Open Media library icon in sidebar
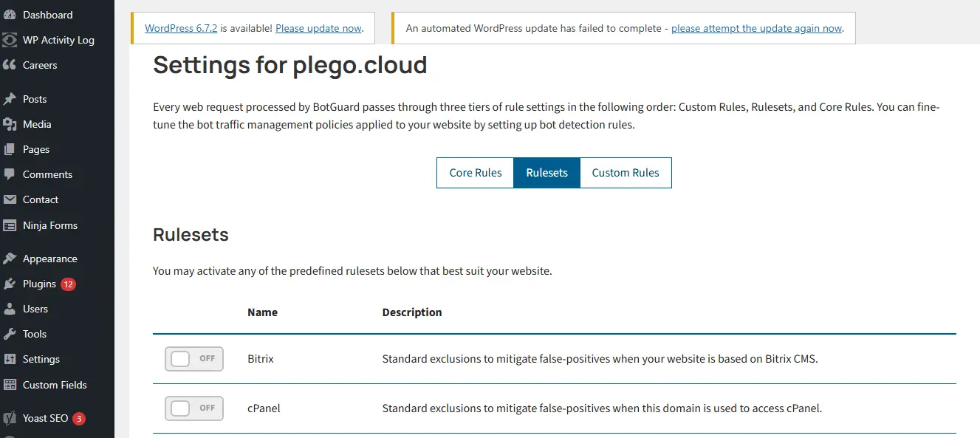The width and height of the screenshot is (980, 438). pos(10,124)
